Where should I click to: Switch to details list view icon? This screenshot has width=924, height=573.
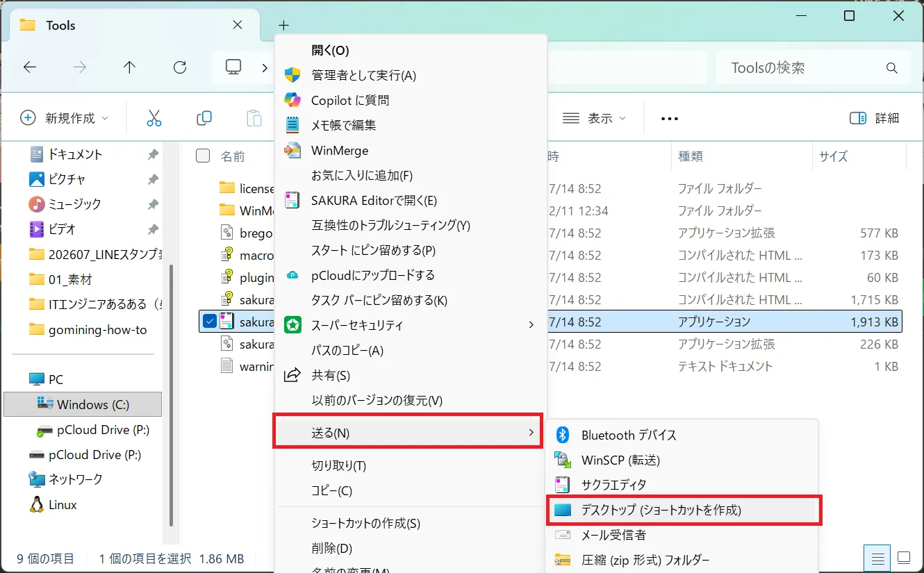click(x=878, y=558)
